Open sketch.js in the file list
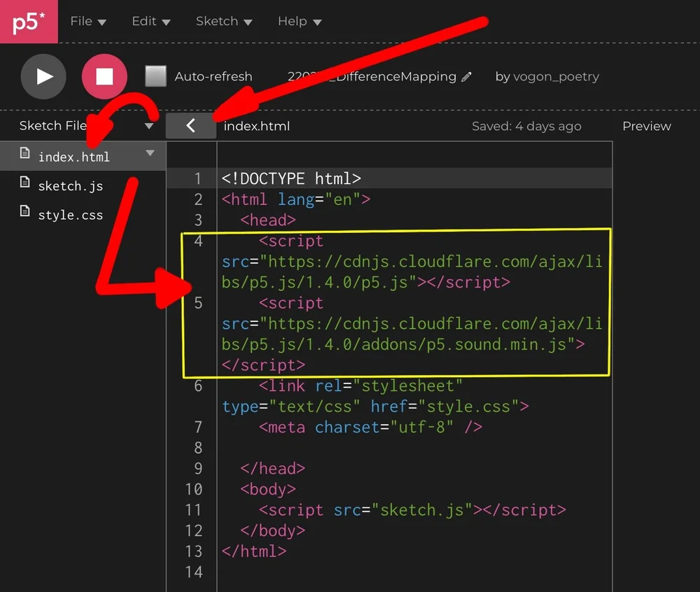 (x=71, y=186)
